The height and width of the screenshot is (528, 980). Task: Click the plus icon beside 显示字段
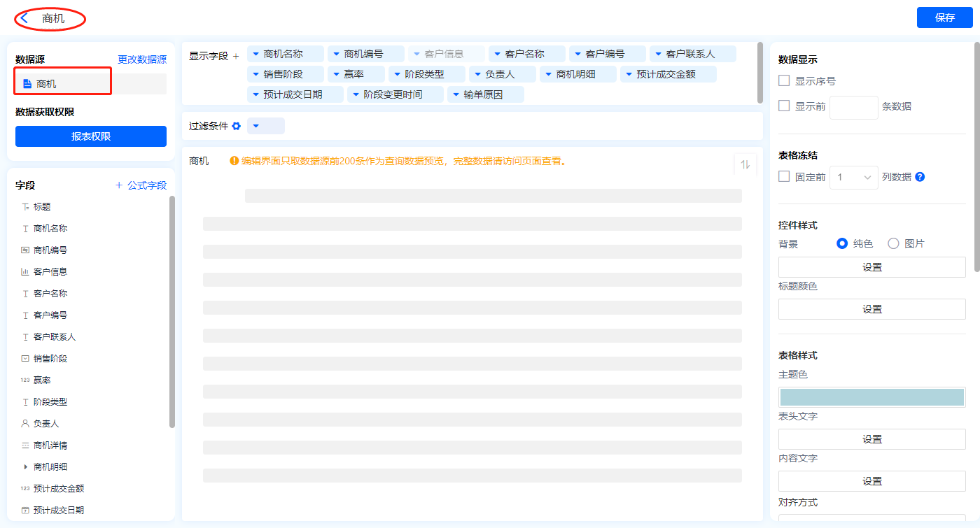[236, 56]
